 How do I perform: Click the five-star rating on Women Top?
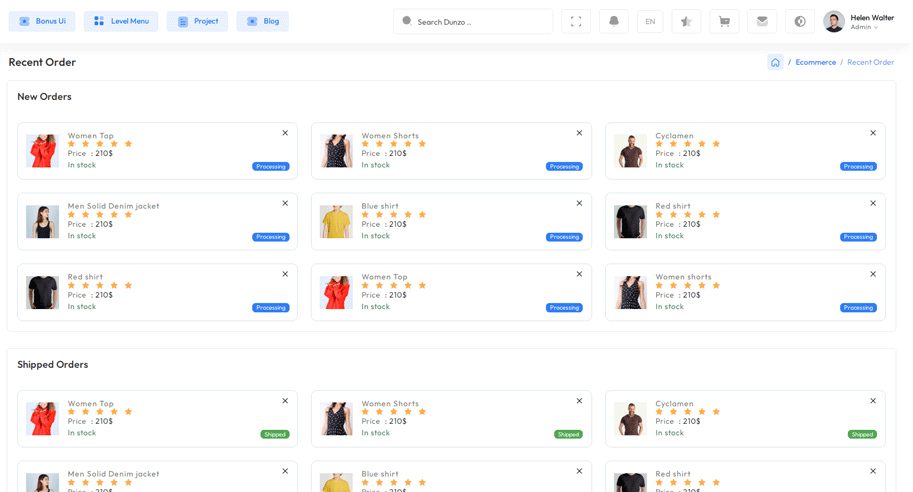tap(100, 144)
